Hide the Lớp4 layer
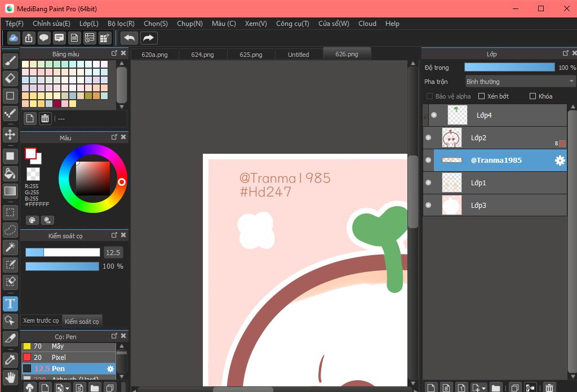Viewport: 577px width, 392px height. 434,115
